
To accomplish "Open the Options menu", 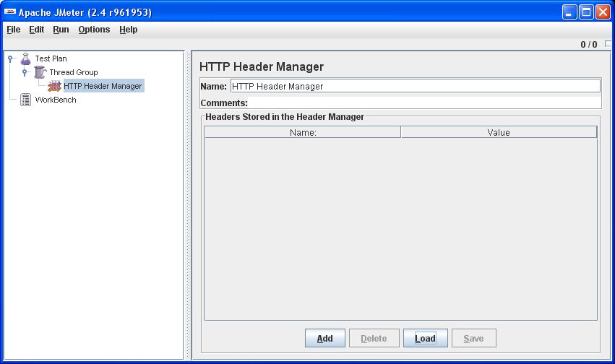I will [94, 30].
